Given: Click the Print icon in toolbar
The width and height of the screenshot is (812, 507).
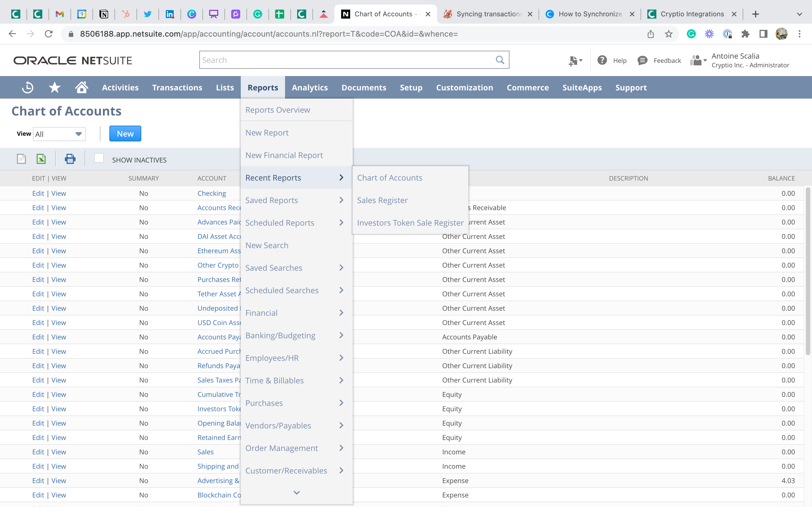Looking at the screenshot, I should tap(70, 159).
